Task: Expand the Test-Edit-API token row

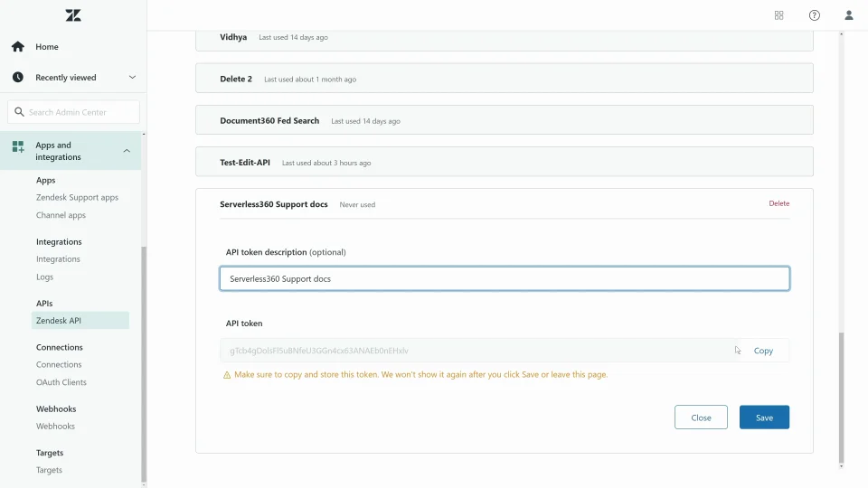Action: [x=505, y=162]
